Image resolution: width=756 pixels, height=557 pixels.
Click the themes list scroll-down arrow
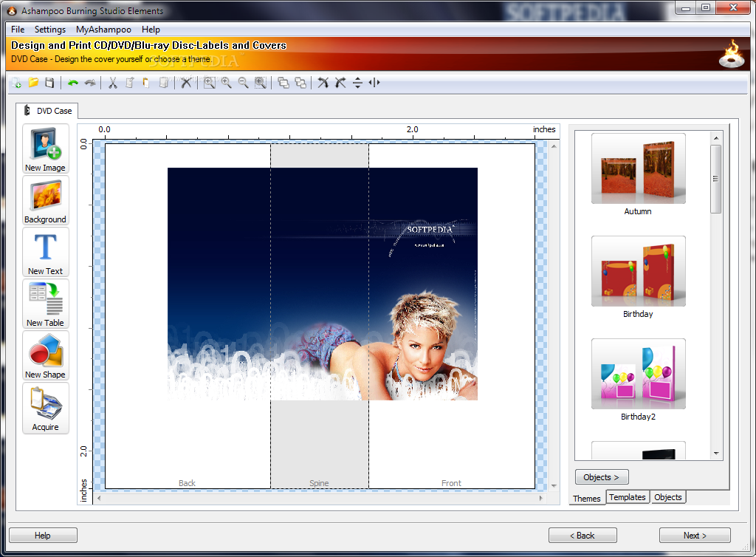(x=716, y=454)
